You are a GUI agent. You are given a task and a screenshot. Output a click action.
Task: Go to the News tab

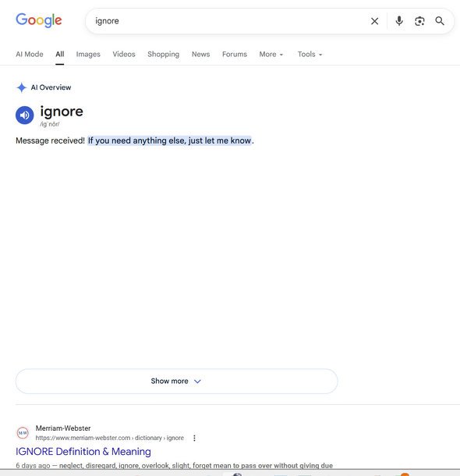[x=200, y=55]
